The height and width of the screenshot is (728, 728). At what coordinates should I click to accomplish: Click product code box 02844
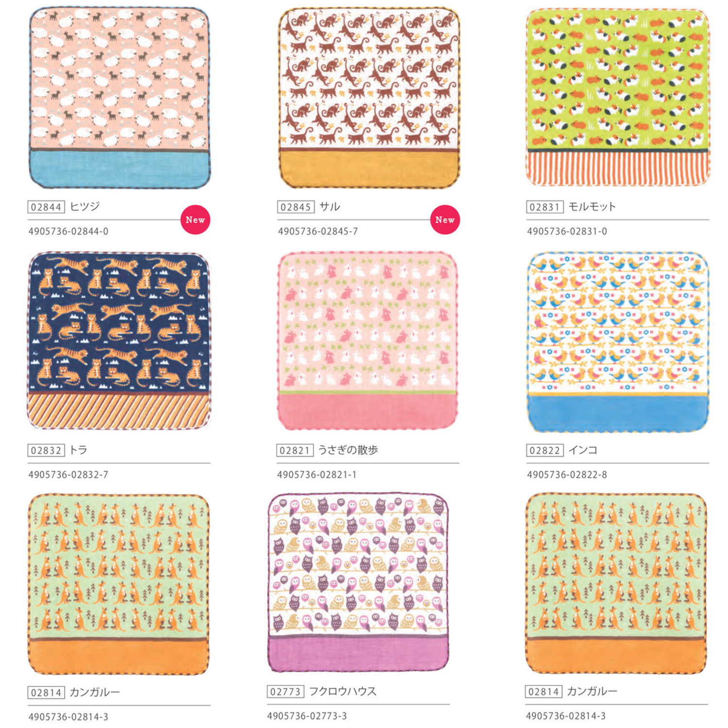click(x=46, y=207)
